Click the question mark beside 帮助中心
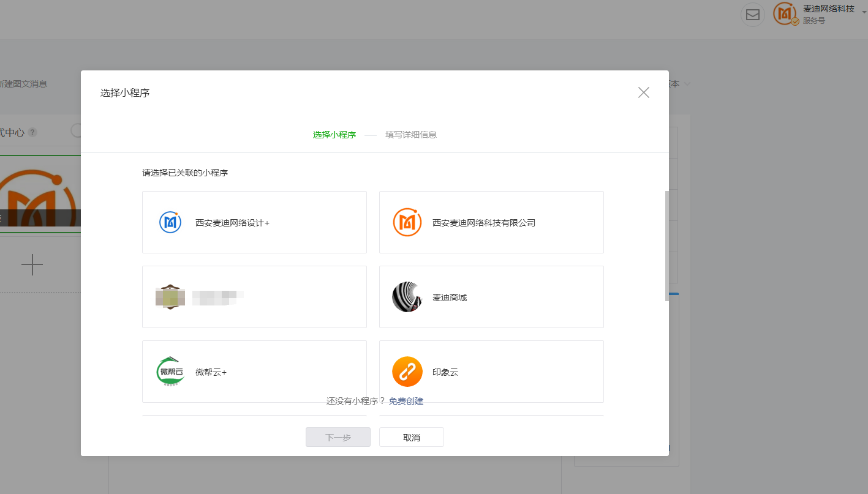Viewport: 868px width, 494px height. 31,131
